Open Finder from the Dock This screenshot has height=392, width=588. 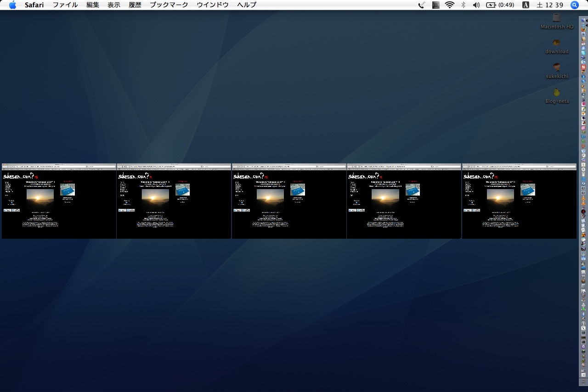(x=583, y=20)
